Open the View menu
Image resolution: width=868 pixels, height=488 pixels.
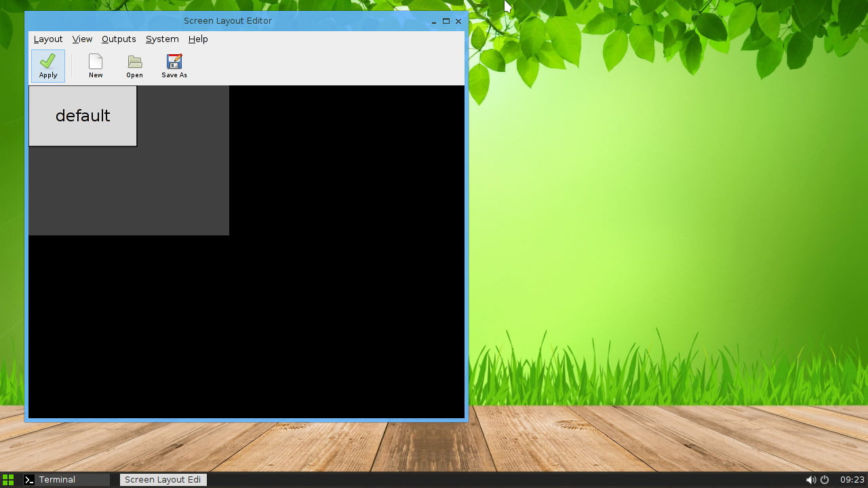click(x=82, y=39)
